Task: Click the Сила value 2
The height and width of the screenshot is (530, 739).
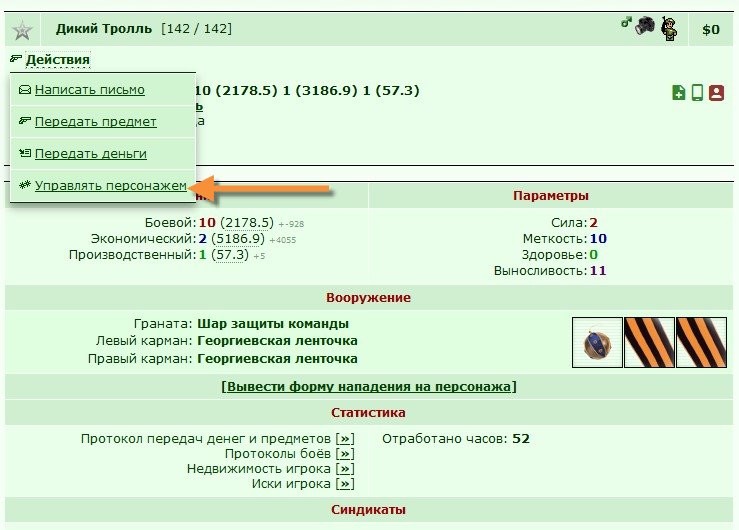Action: [x=593, y=222]
